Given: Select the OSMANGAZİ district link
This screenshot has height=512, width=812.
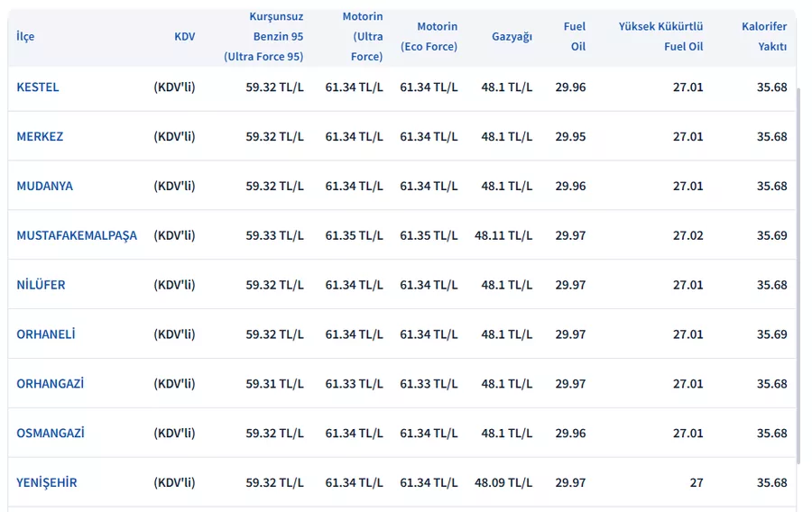Looking at the screenshot, I should click(x=50, y=434).
